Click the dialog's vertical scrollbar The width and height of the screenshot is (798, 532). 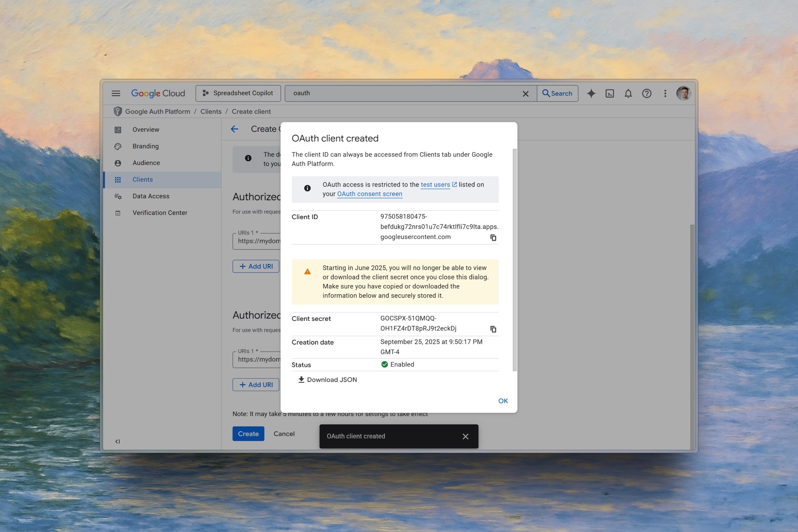(x=515, y=260)
